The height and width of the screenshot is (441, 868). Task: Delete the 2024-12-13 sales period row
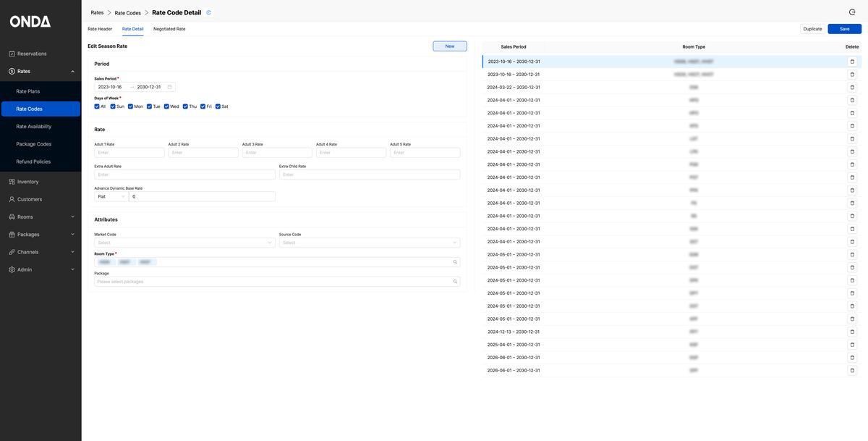(852, 332)
